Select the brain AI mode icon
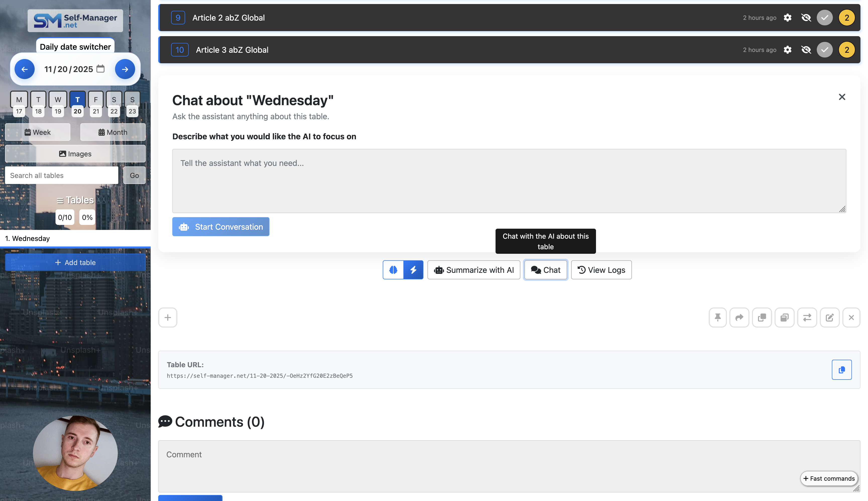868x501 pixels. click(x=393, y=270)
